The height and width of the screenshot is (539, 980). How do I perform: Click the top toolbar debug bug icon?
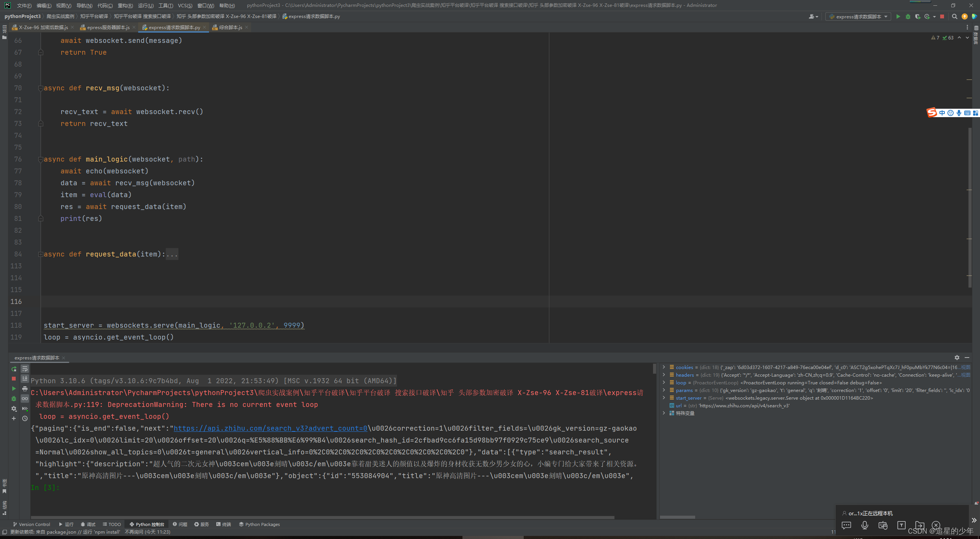[x=908, y=16]
